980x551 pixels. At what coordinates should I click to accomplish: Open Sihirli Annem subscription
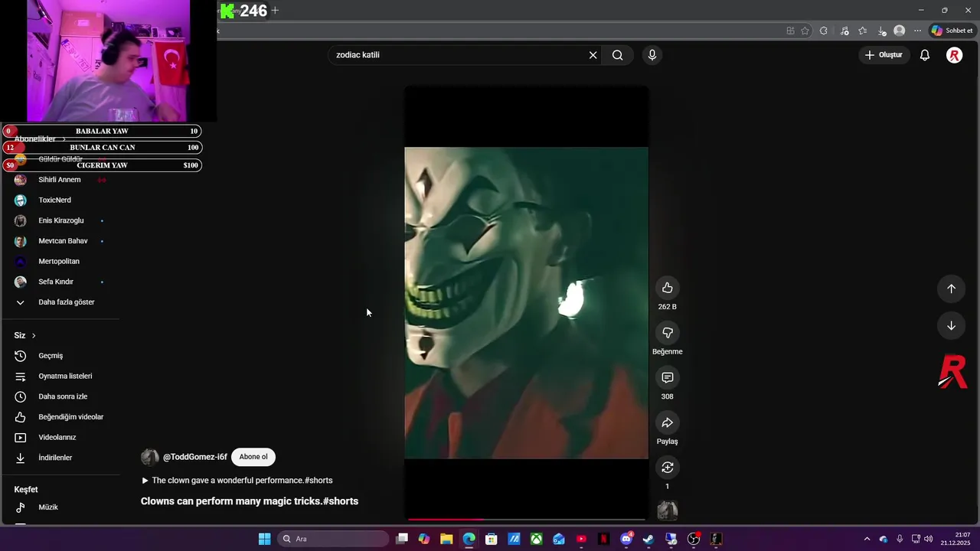click(60, 180)
